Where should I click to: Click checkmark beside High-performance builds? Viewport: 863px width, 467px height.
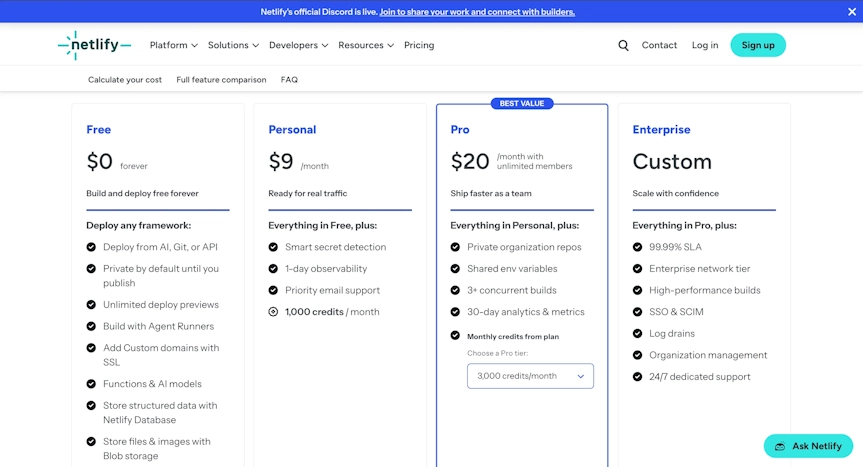(x=637, y=290)
